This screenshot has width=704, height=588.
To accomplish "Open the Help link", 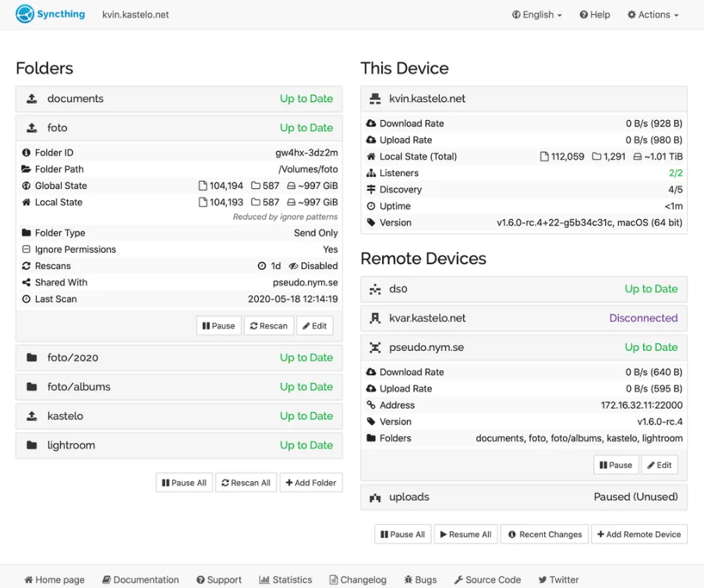I will [x=595, y=15].
